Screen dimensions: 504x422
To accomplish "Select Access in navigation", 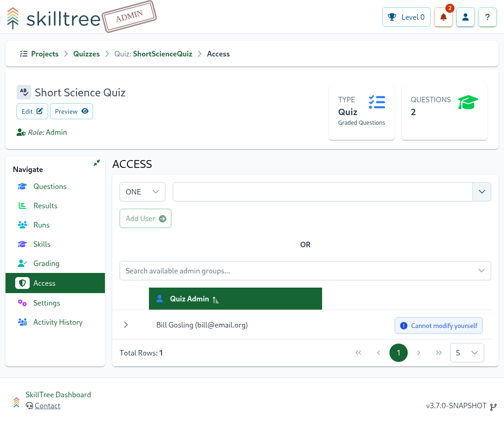I will tap(55, 283).
